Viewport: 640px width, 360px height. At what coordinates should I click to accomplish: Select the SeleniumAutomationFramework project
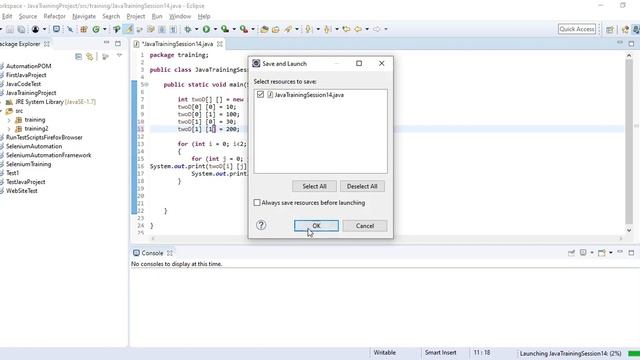click(49, 156)
